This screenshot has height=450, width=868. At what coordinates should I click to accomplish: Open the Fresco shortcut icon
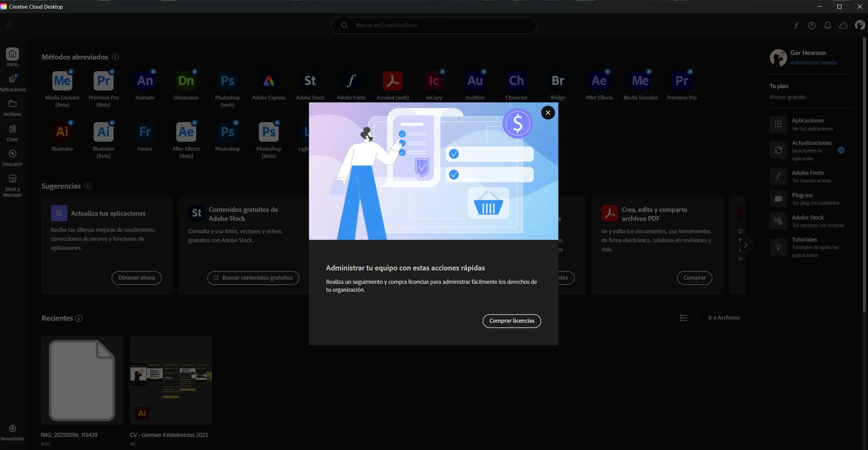point(145,132)
